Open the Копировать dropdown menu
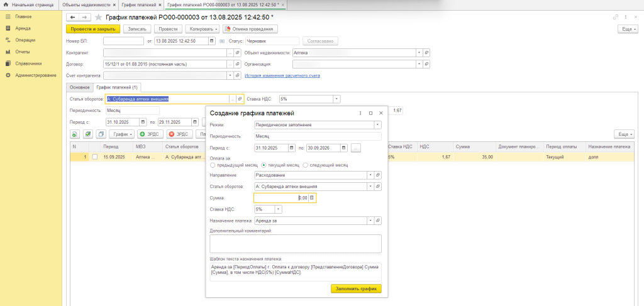 tap(202, 29)
